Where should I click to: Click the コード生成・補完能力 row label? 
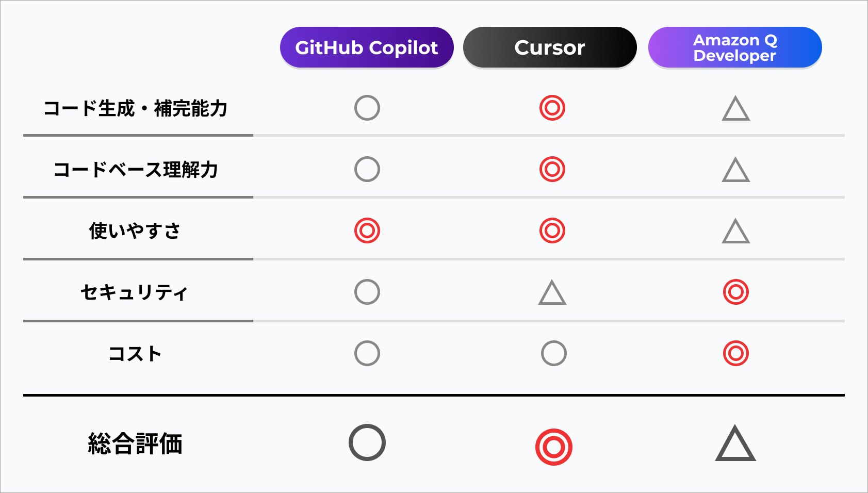point(136,109)
